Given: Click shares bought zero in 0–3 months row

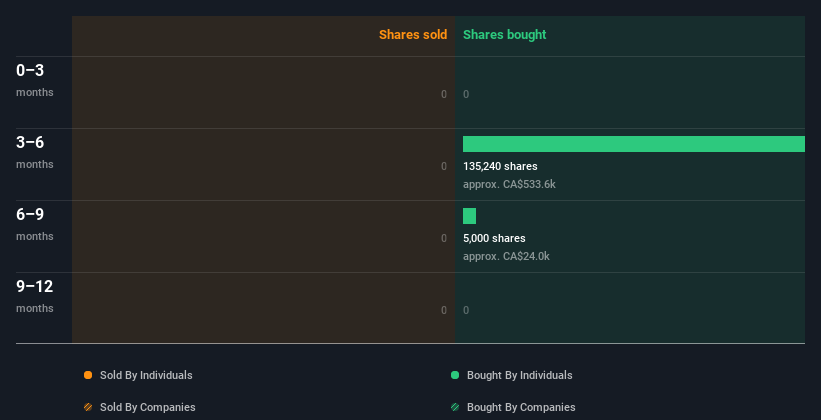Looking at the screenshot, I should (x=466, y=94).
